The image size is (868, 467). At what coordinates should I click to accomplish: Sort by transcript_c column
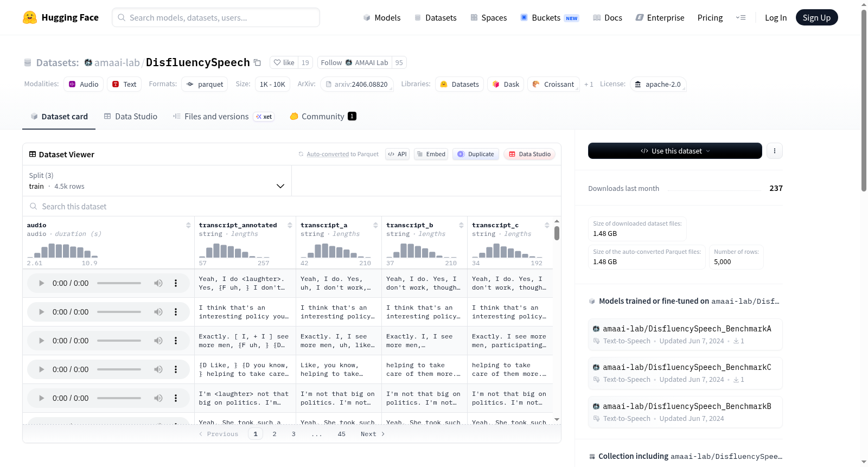547,225
